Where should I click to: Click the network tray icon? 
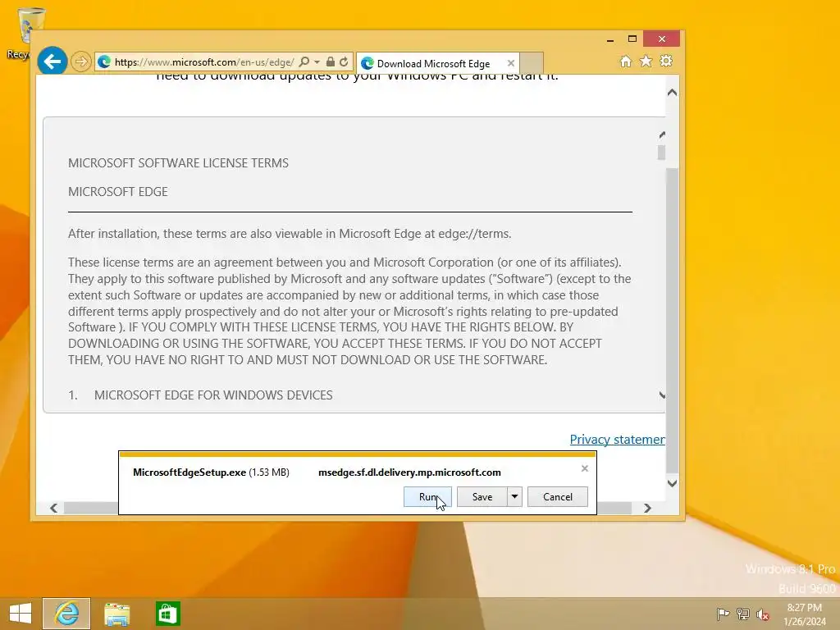coord(742,614)
